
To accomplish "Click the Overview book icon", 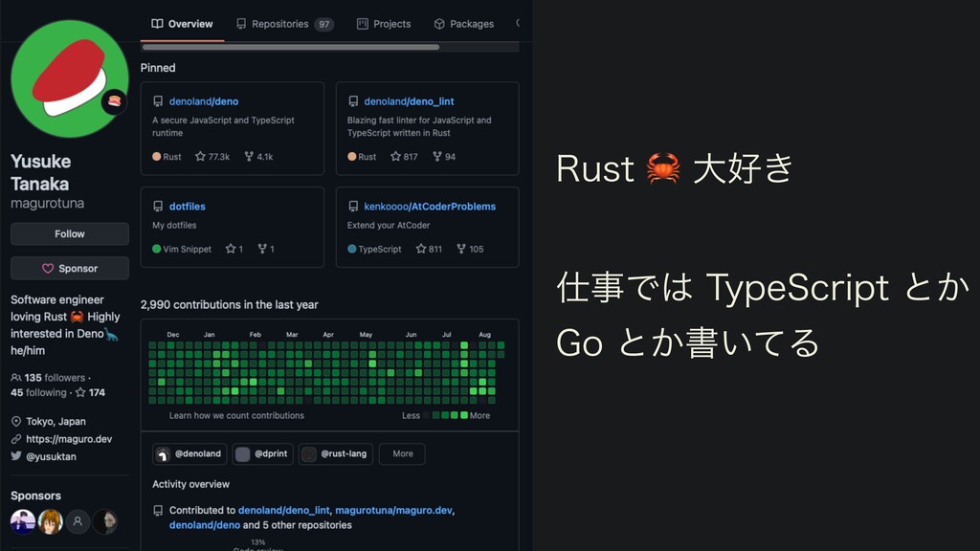I will click(x=158, y=24).
